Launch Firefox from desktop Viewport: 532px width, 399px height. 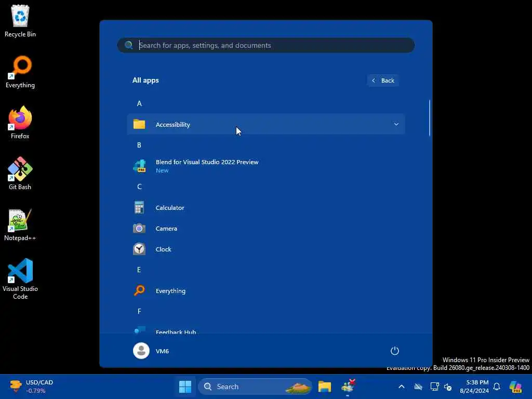click(x=20, y=123)
